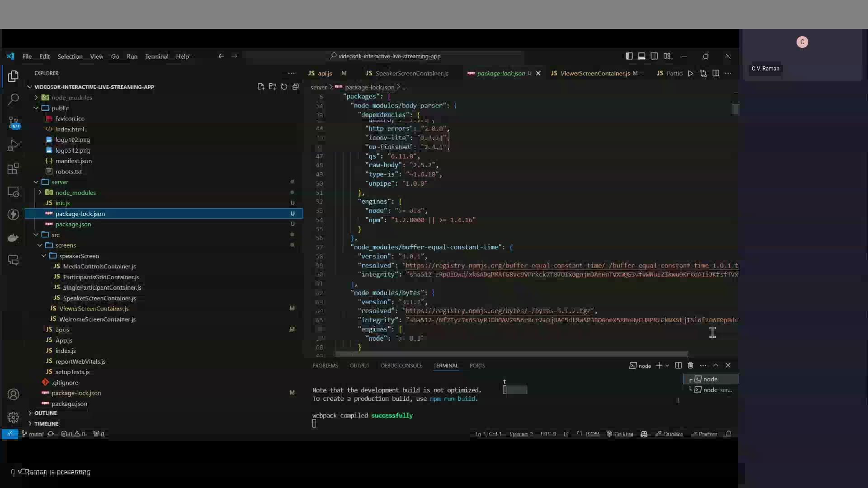Viewport: 868px width, 488px height.
Task: Open Thunder Client lightning icon
Action: tap(13, 214)
